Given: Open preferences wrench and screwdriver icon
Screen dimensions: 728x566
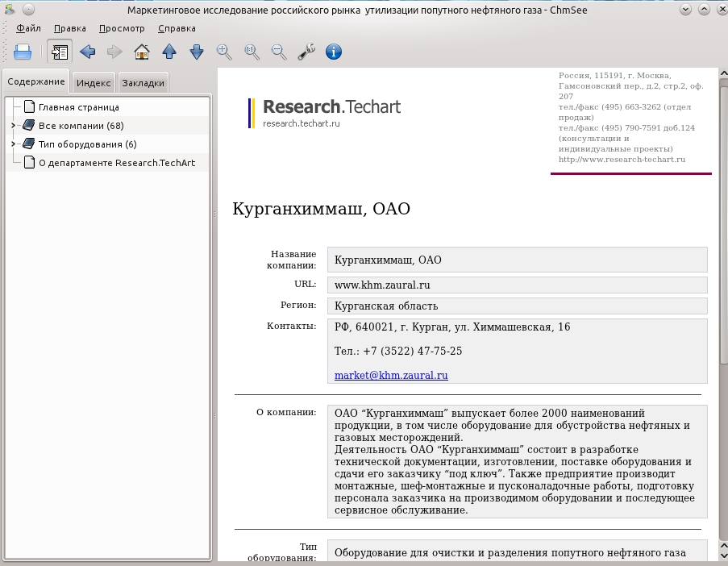Looking at the screenshot, I should pyautogui.click(x=306, y=52).
